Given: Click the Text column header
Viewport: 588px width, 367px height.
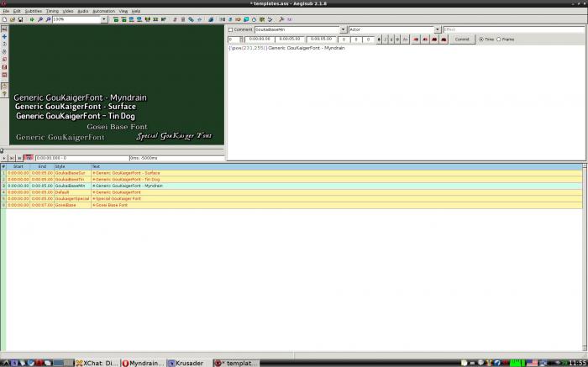Looking at the screenshot, I should coord(337,166).
